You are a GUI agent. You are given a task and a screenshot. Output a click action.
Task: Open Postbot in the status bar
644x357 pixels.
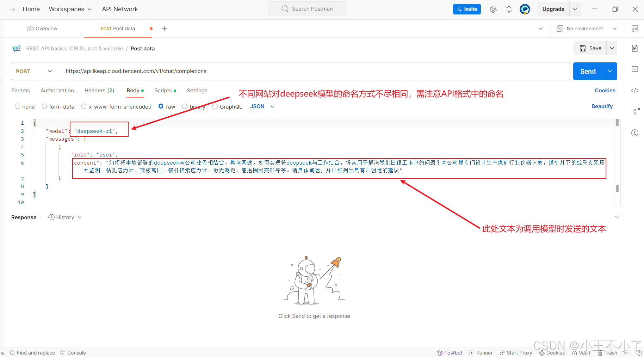[450, 353]
